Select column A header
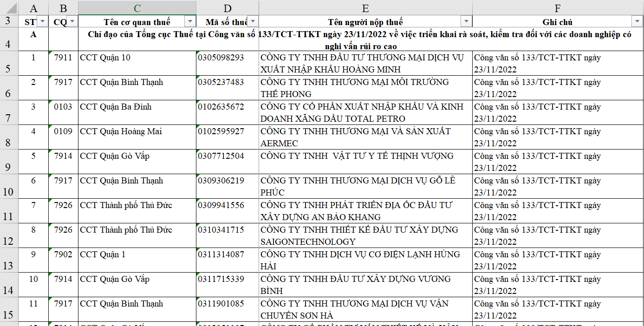This screenshot has width=644, height=326. pos(33,8)
